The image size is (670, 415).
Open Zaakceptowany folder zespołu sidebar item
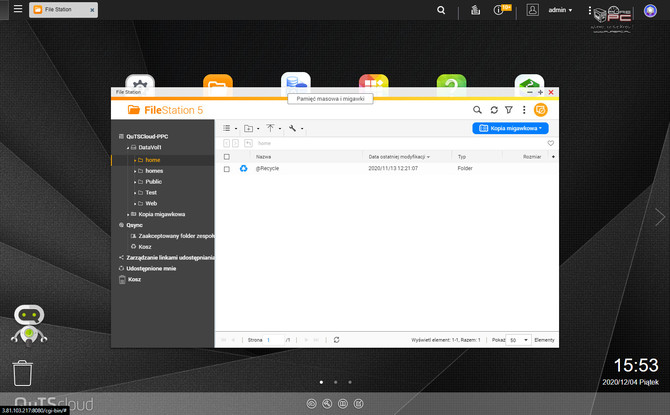[x=176, y=236]
